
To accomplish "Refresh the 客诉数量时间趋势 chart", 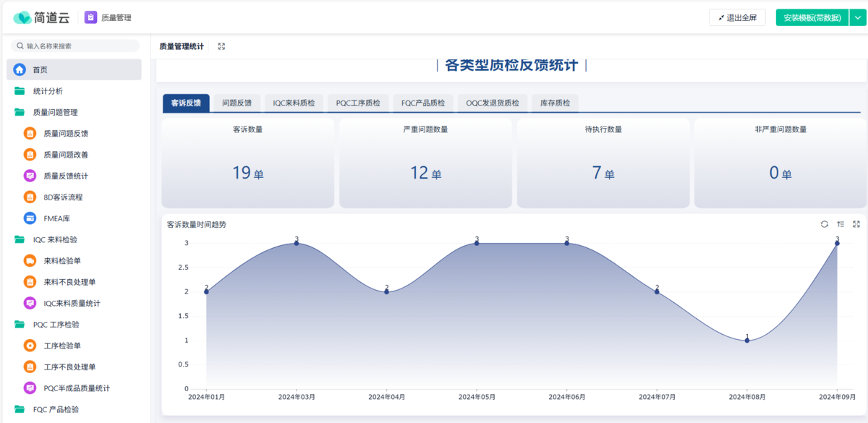I will click(x=824, y=224).
